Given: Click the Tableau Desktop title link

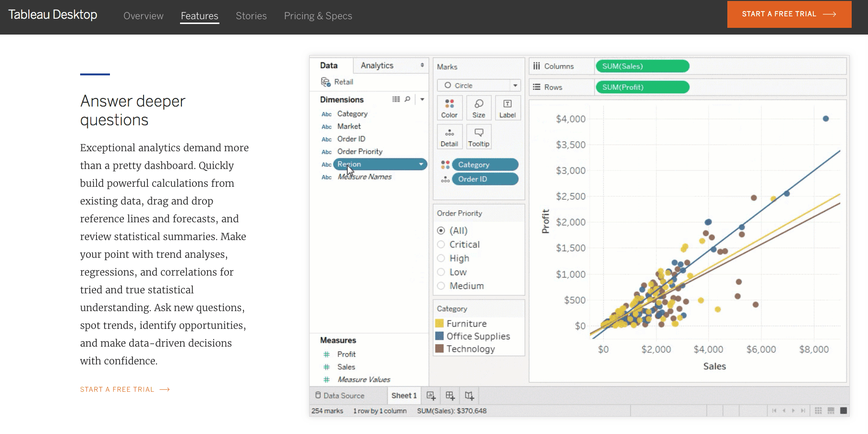Looking at the screenshot, I should click(53, 14).
